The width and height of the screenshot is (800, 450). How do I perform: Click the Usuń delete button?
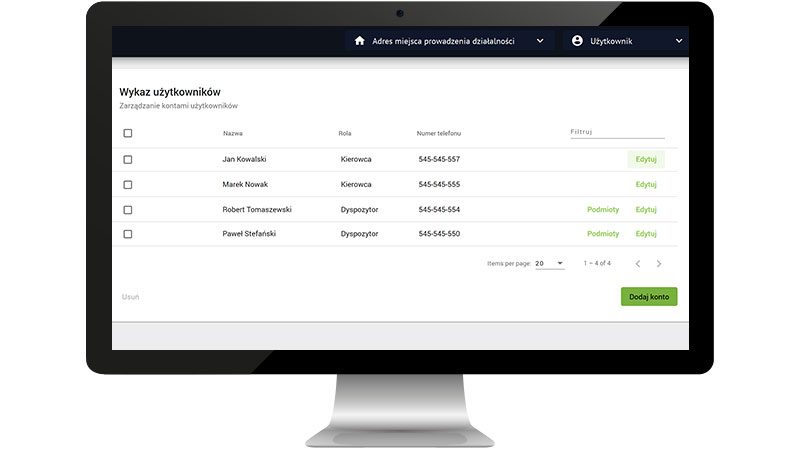tap(130, 297)
